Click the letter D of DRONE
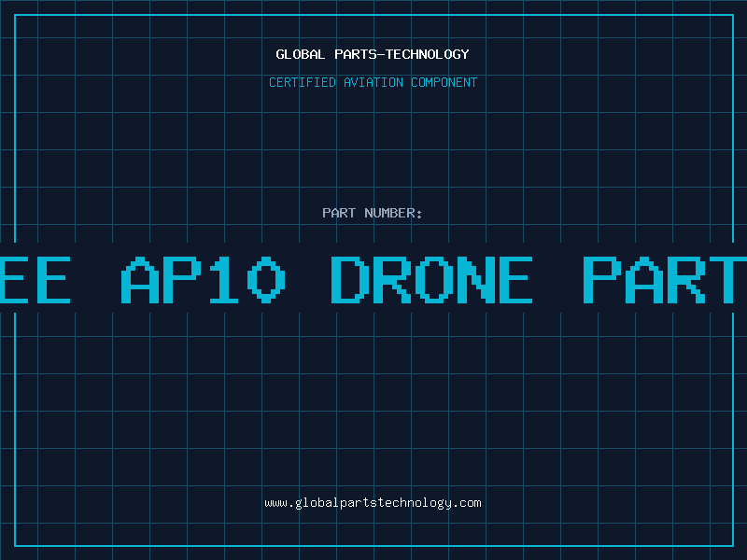 [x=350, y=280]
